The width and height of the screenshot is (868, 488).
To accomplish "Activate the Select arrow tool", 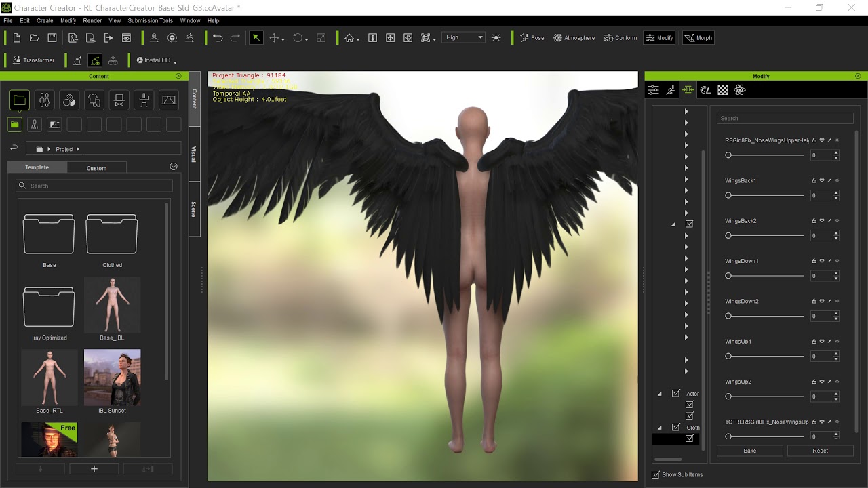I will coord(256,38).
